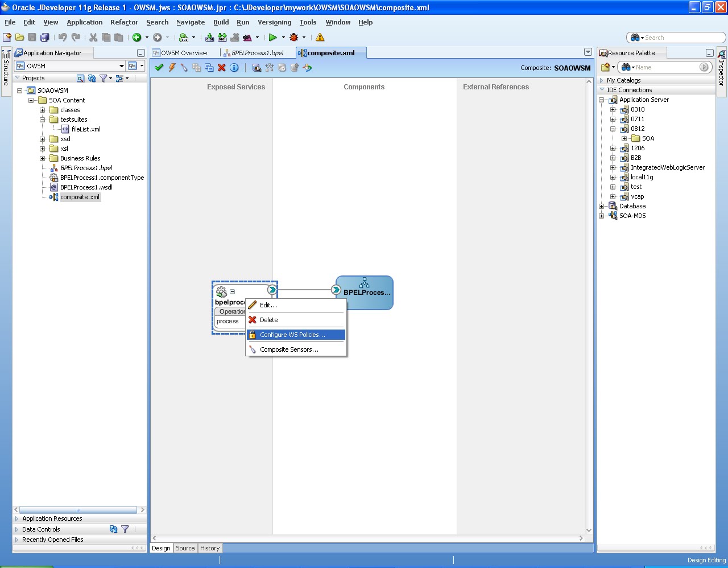Select the BPELProcess1 component node
The width and height of the screenshot is (728, 568).
[364, 293]
